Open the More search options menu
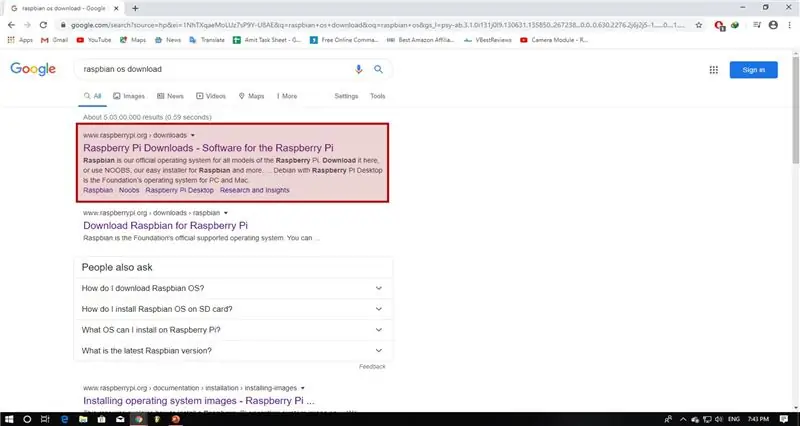The width and height of the screenshot is (800, 426). 287,96
